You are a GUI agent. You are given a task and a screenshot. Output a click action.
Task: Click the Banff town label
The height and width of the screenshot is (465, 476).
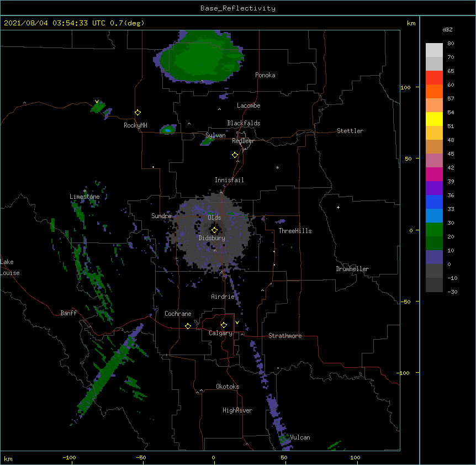pos(68,313)
